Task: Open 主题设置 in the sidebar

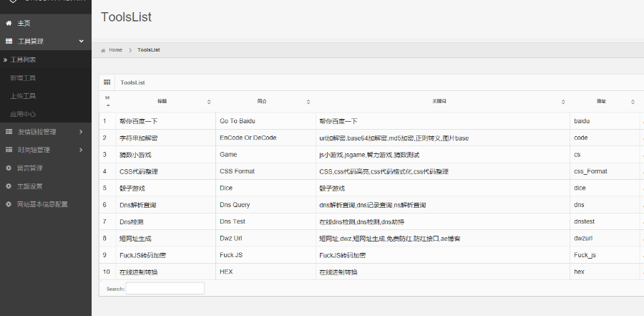Action: 46,186
